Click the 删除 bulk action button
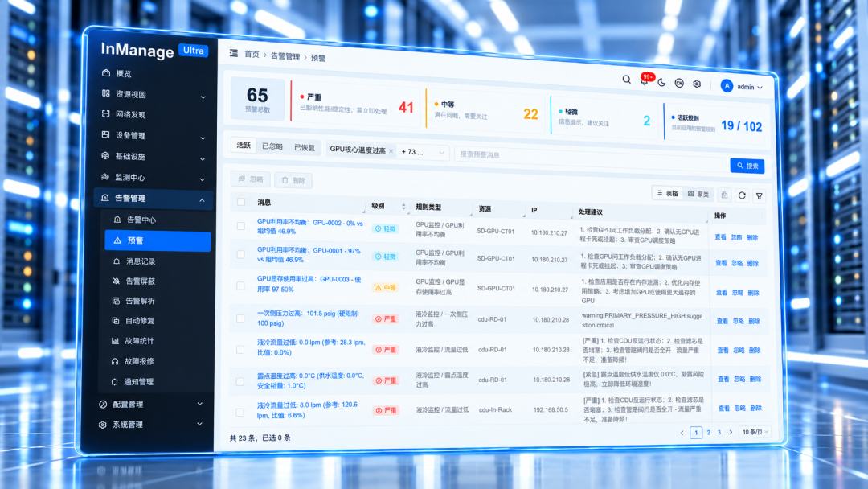868x489 pixels. tap(293, 180)
